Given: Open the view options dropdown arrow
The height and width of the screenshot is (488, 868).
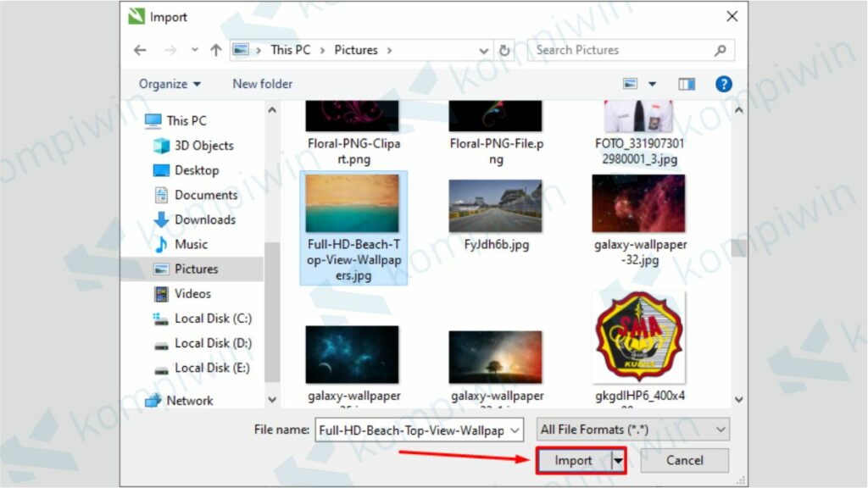Looking at the screenshot, I should [652, 84].
